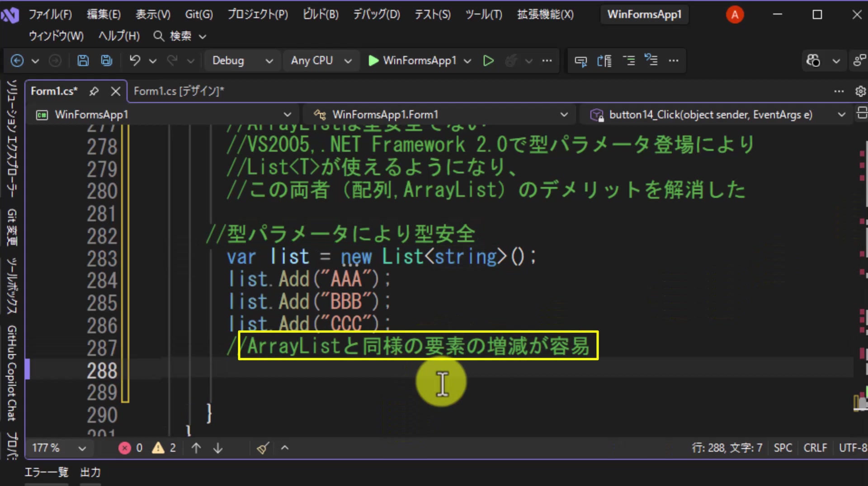
Task: Click the code cleanup options caret arrow
Action: [285, 448]
